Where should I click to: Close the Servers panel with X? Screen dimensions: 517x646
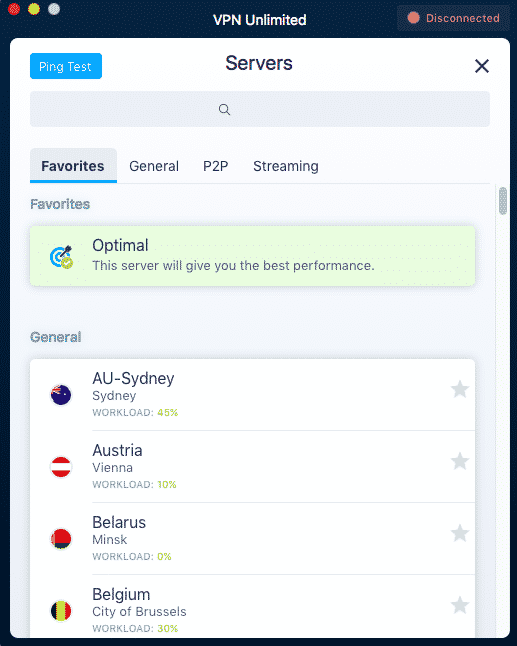coord(482,66)
